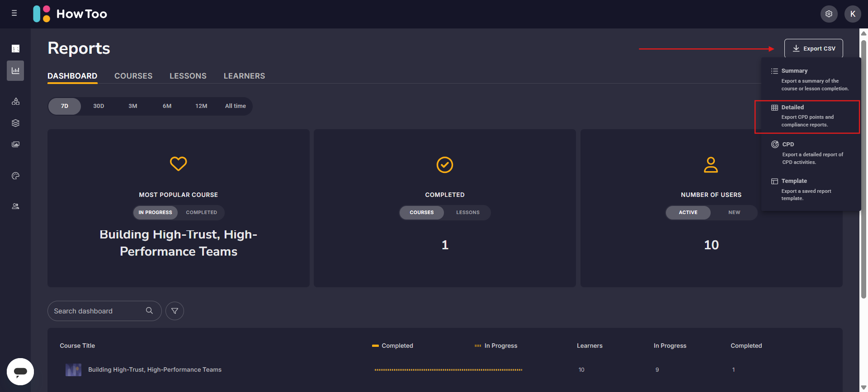Open the Learners tab
Image resolution: width=868 pixels, height=392 pixels.
pyautogui.click(x=244, y=76)
